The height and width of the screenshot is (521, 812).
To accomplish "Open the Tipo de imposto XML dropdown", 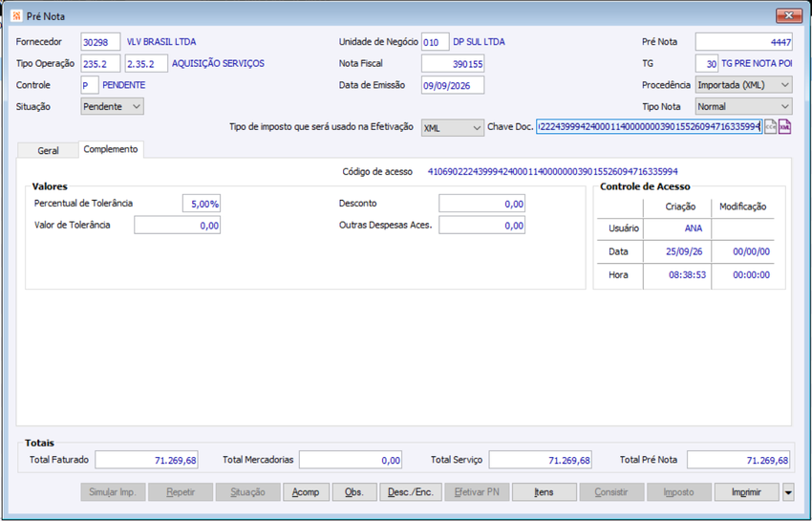I will (x=453, y=127).
